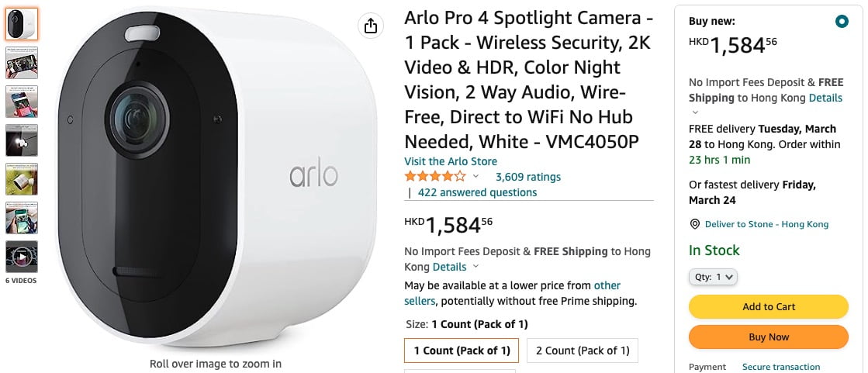Click the Deliver to Stone - Hong Kong link
Image resolution: width=868 pixels, height=373 pixels.
(x=766, y=224)
